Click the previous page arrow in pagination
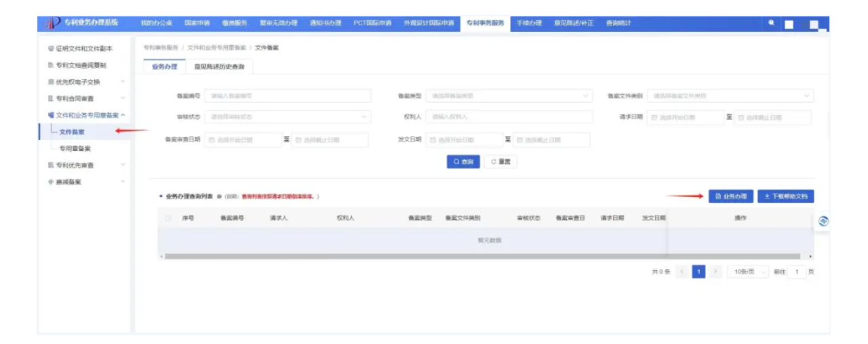868x344 pixels. [682, 272]
